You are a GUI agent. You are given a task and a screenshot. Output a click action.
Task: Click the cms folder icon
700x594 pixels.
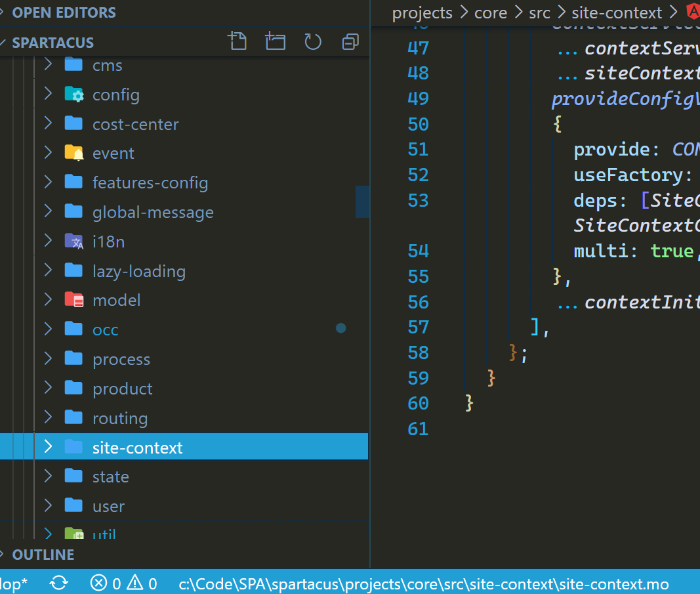(x=73, y=65)
